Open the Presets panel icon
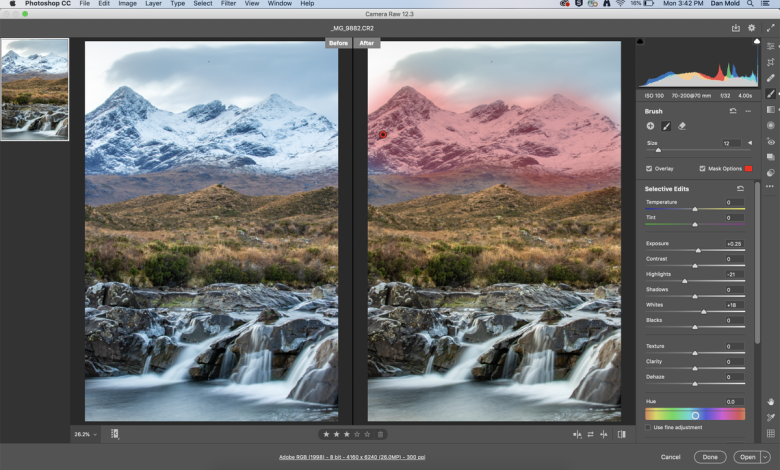780x470 pixels. [x=771, y=173]
